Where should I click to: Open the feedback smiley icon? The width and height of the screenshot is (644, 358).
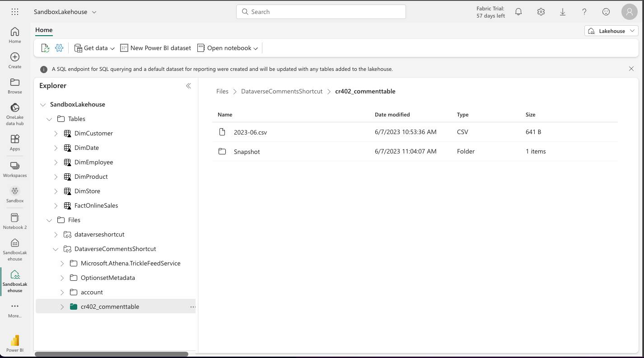(x=606, y=12)
